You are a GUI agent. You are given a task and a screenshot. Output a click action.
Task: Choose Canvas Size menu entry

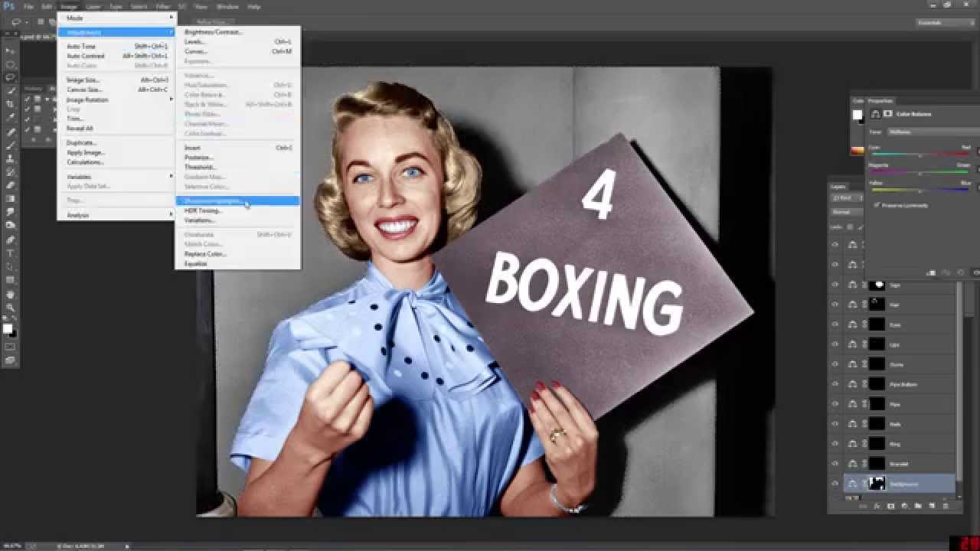116,90
